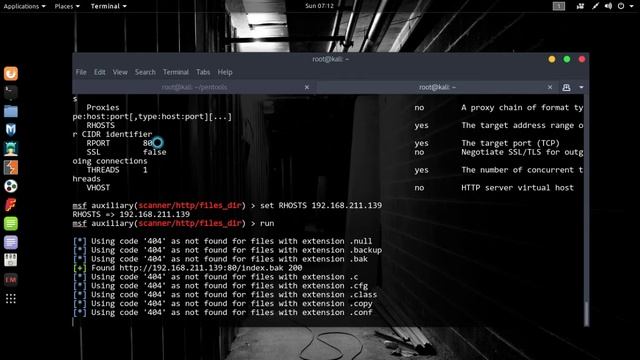The image size is (640, 360).
Task: Click the line with extension .conf
Action: tap(222, 313)
